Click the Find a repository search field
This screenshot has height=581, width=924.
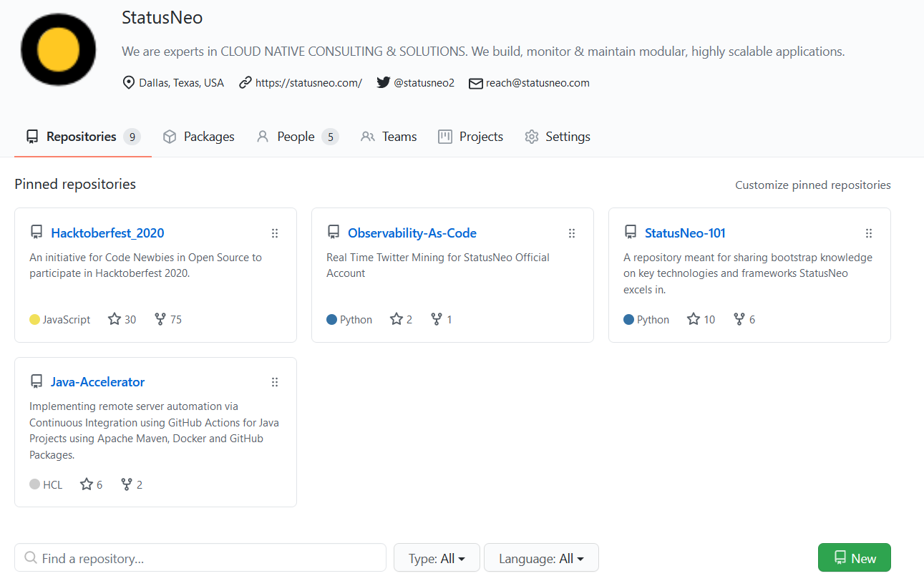(200, 558)
